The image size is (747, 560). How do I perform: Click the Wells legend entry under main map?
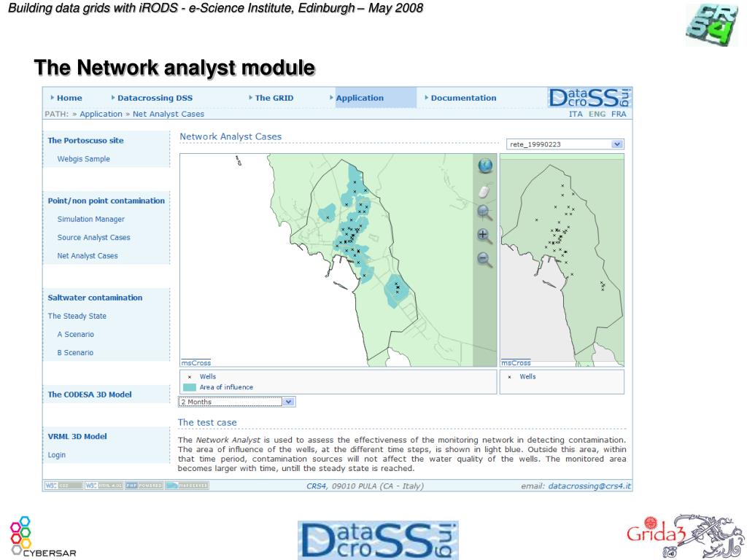coord(208,377)
